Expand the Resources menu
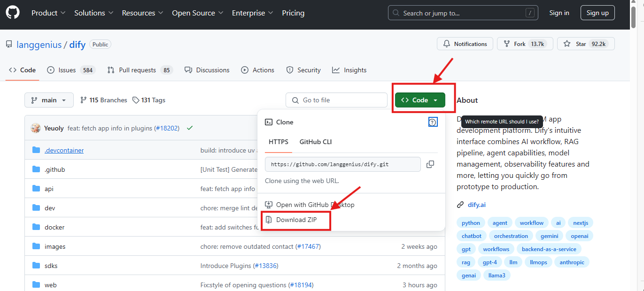Viewport: 644px width, 291px height. (x=142, y=13)
